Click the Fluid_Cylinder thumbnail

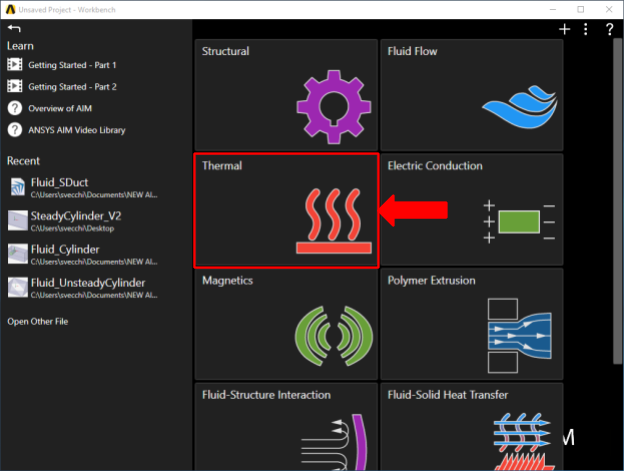coord(18,254)
